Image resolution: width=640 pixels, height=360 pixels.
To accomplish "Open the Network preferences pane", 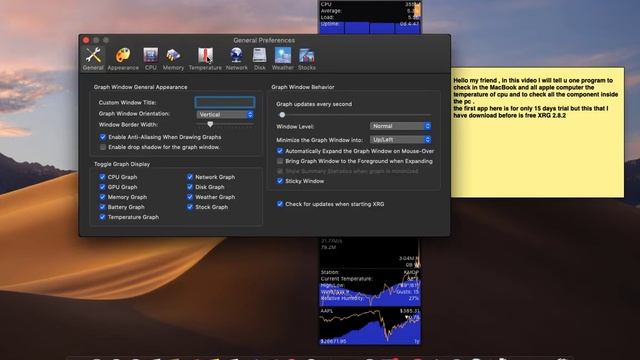I will [x=237, y=58].
